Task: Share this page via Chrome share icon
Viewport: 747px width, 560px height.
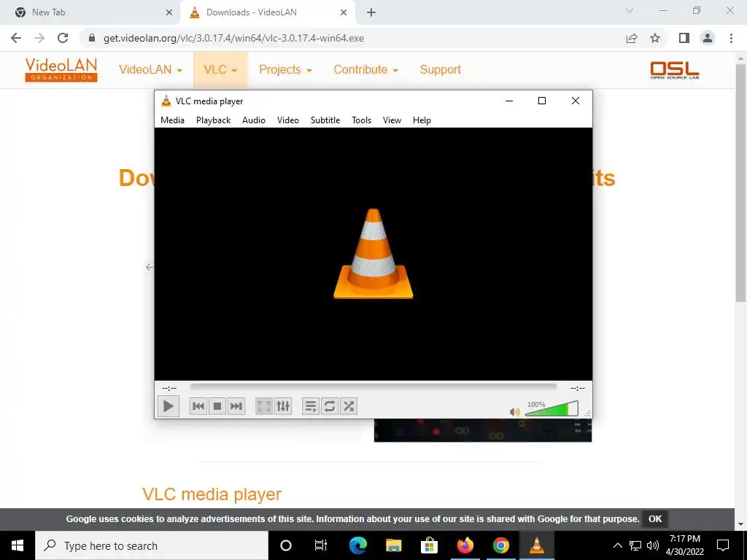Action: 632,38
